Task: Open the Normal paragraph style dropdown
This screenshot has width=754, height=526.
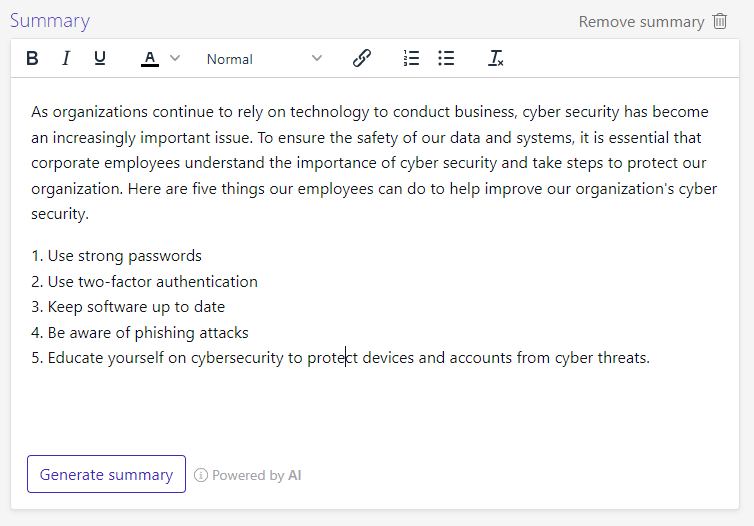Action: [x=264, y=59]
